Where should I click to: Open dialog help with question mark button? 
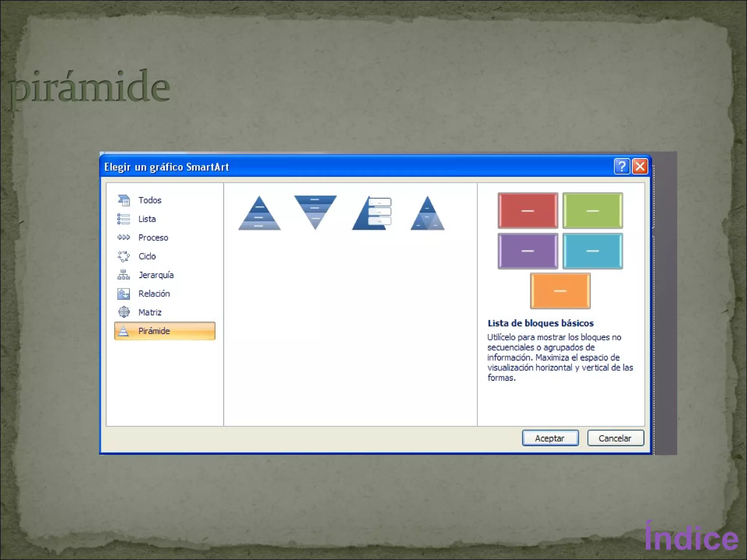tap(622, 167)
